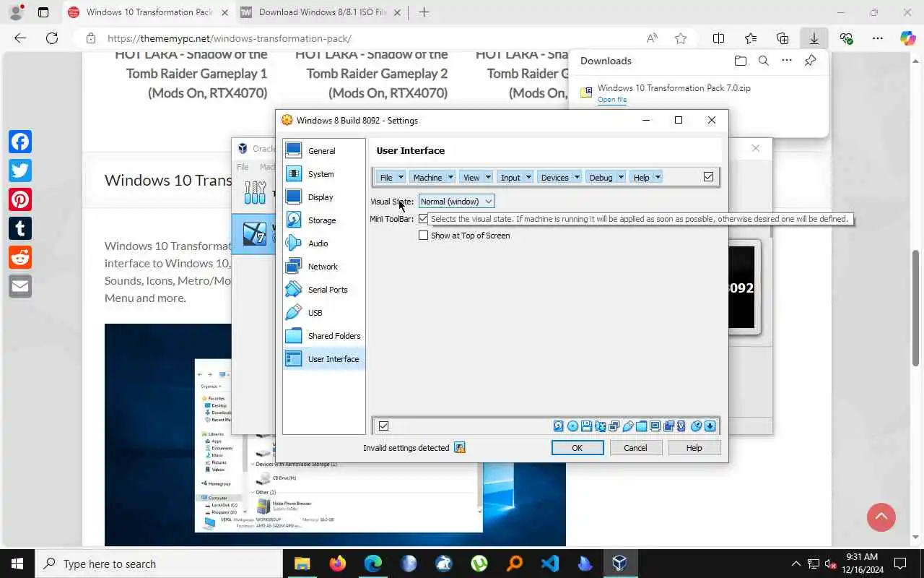Open the Network settings category
This screenshot has height=578, width=924.
coord(323,267)
